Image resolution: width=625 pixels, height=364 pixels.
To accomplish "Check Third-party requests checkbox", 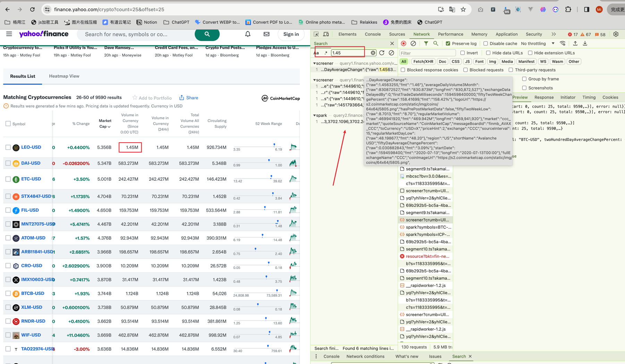I will (x=511, y=70).
